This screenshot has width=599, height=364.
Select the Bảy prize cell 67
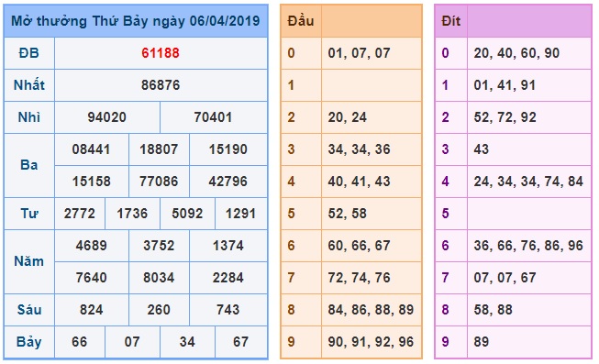click(x=240, y=342)
